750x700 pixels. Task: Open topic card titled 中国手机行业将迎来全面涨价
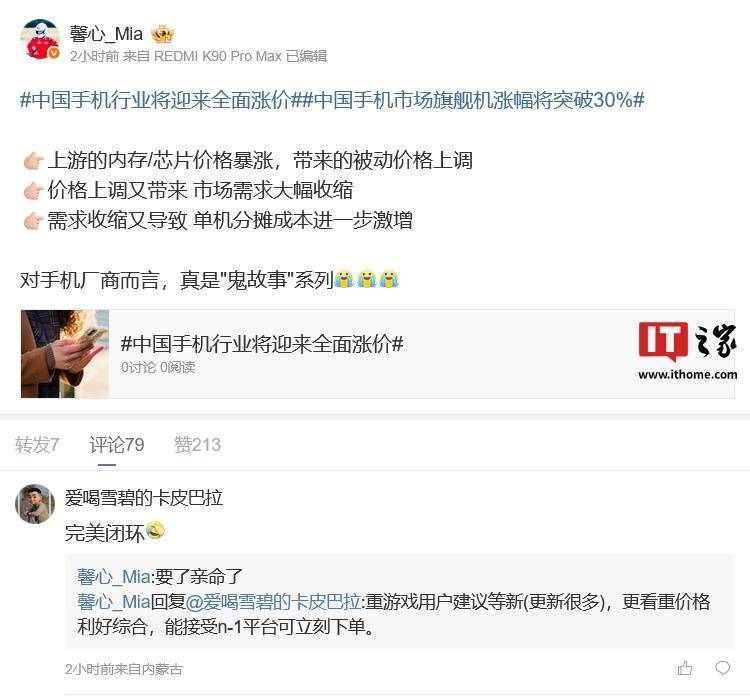377,354
